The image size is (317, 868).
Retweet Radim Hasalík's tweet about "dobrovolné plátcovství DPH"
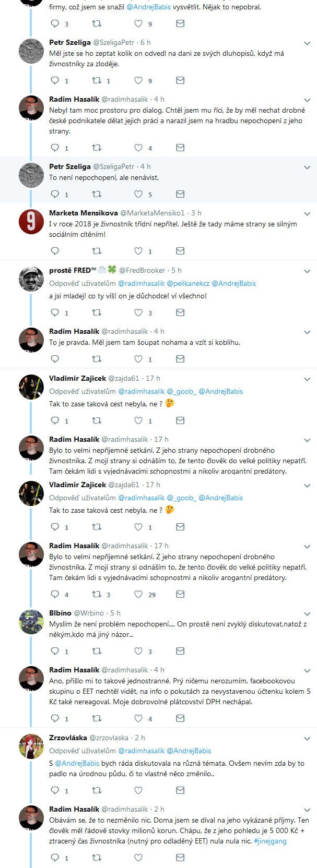[97, 718]
